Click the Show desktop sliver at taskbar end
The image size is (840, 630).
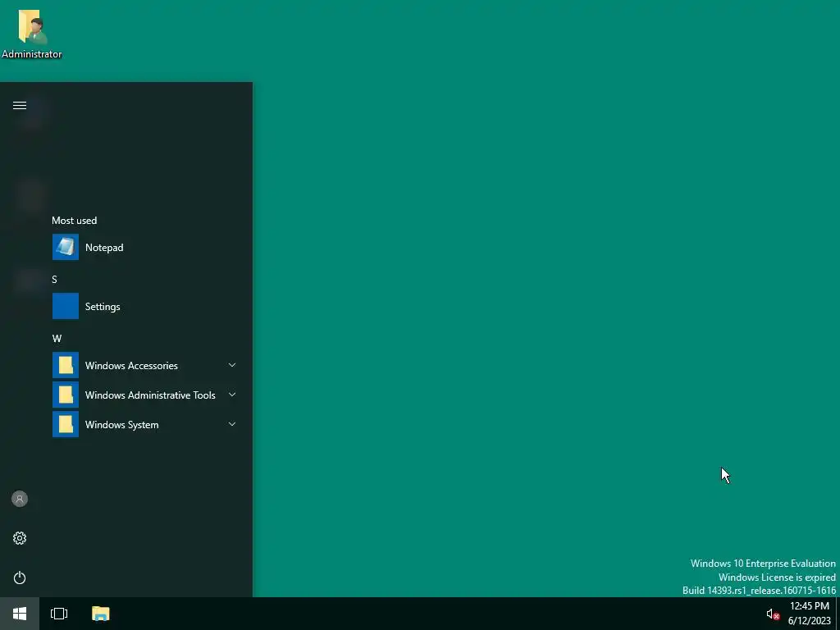click(838, 614)
